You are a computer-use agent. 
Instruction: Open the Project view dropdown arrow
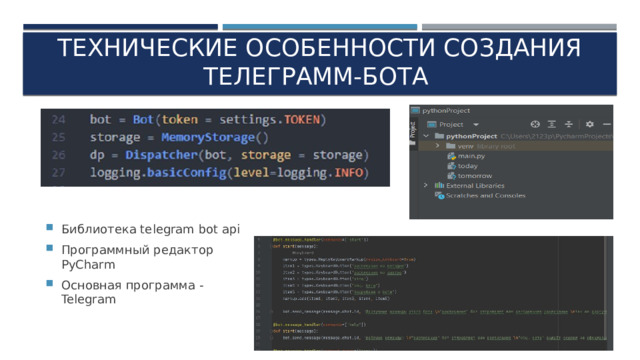pos(476,124)
